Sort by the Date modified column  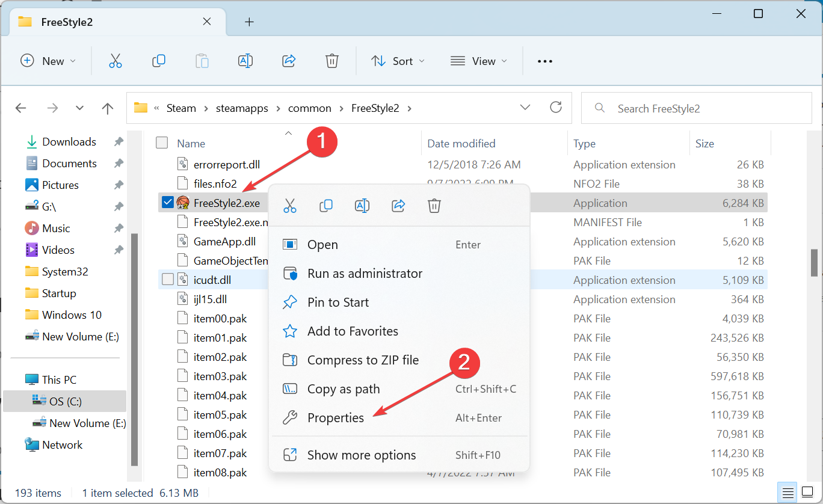[x=461, y=144]
